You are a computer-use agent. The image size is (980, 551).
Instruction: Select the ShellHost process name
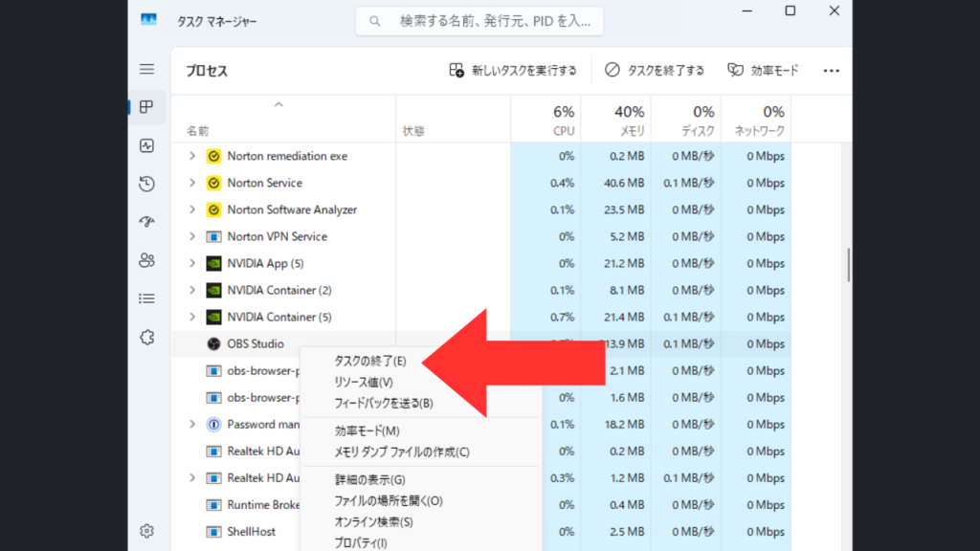tap(252, 532)
